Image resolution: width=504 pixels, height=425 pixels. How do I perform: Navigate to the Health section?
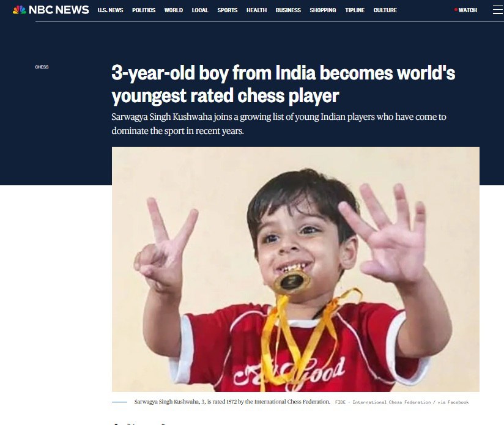(x=256, y=10)
